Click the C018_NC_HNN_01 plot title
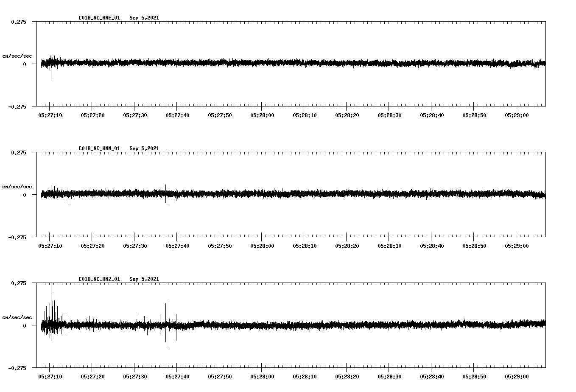This screenshot has width=576, height=392. [x=99, y=148]
